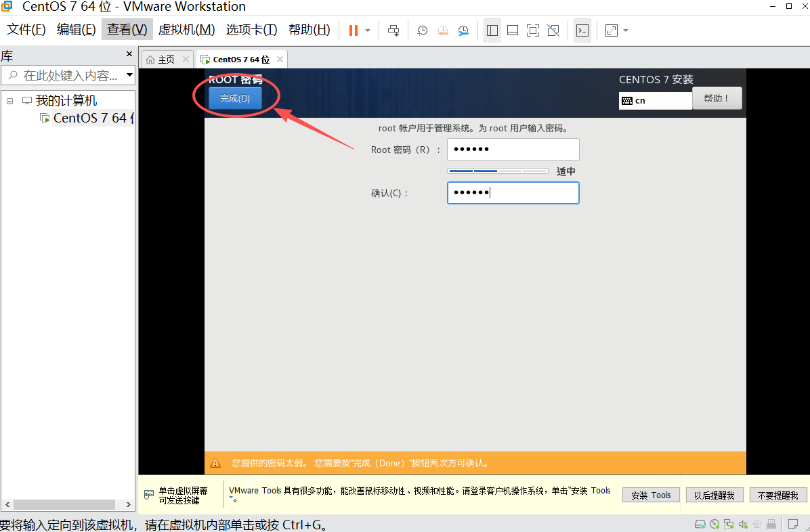This screenshot has width=810, height=532.
Task: Click the 单击虚拟屏幕 可发送按键 hint text
Action: 183,495
